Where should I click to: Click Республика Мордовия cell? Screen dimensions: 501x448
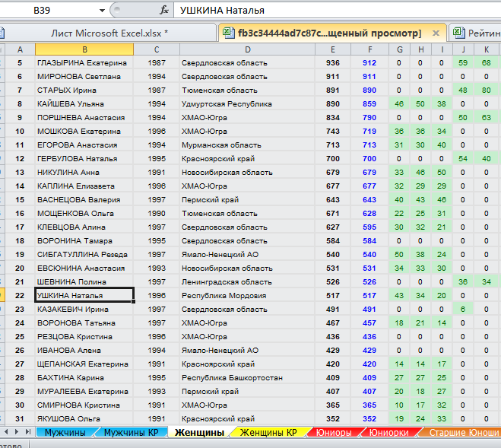coord(248,296)
